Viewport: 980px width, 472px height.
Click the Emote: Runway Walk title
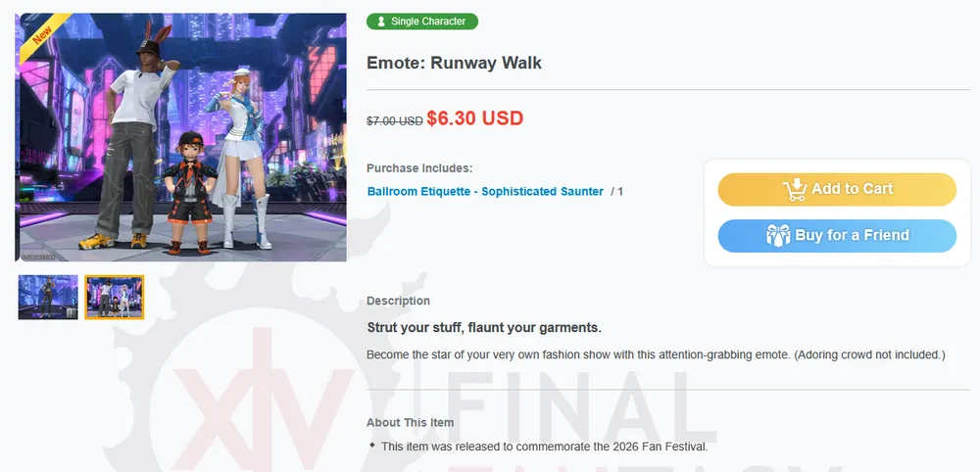click(x=454, y=63)
